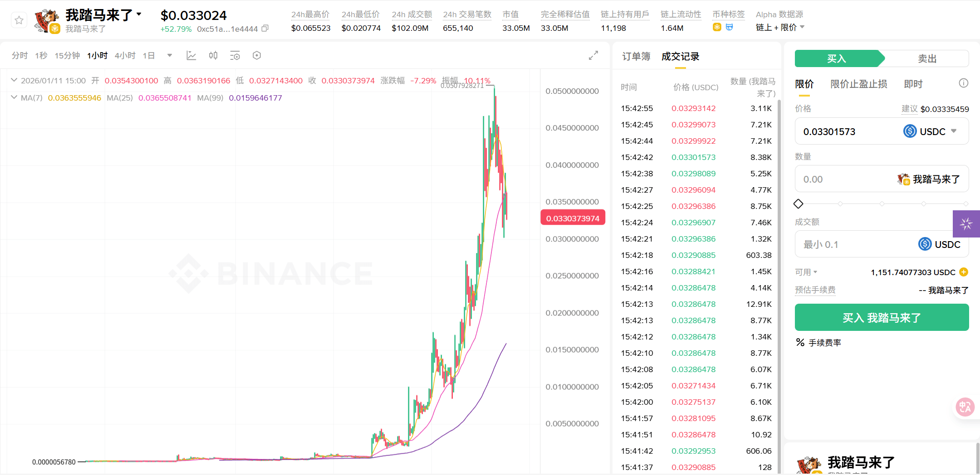
Task: Add token to favorites with star icon
Action: click(19, 20)
